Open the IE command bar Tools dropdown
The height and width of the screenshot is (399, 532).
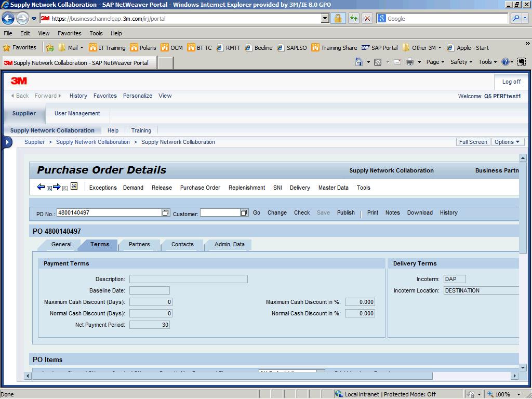pyautogui.click(x=487, y=62)
